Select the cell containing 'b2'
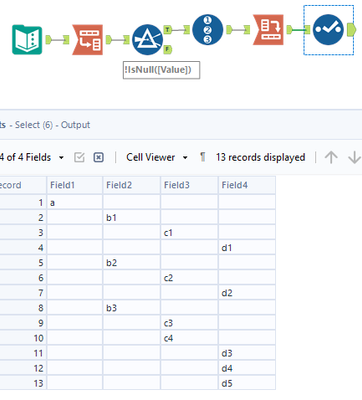 [x=132, y=263]
